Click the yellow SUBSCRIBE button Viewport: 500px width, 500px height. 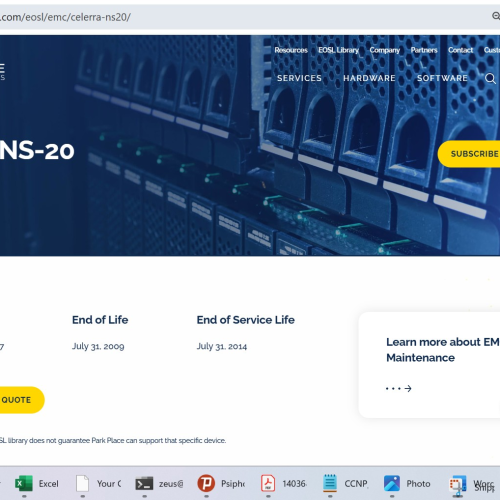pyautogui.click(x=469, y=154)
